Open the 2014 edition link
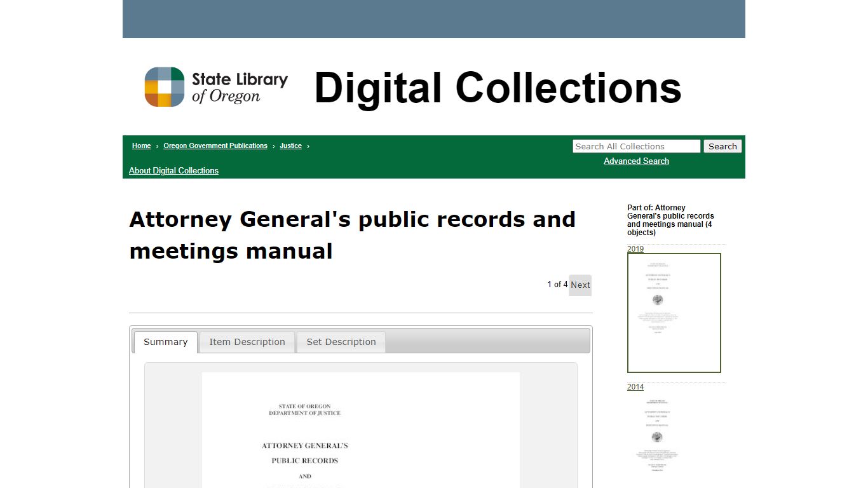Viewport: 868px width, 488px height. tap(635, 387)
